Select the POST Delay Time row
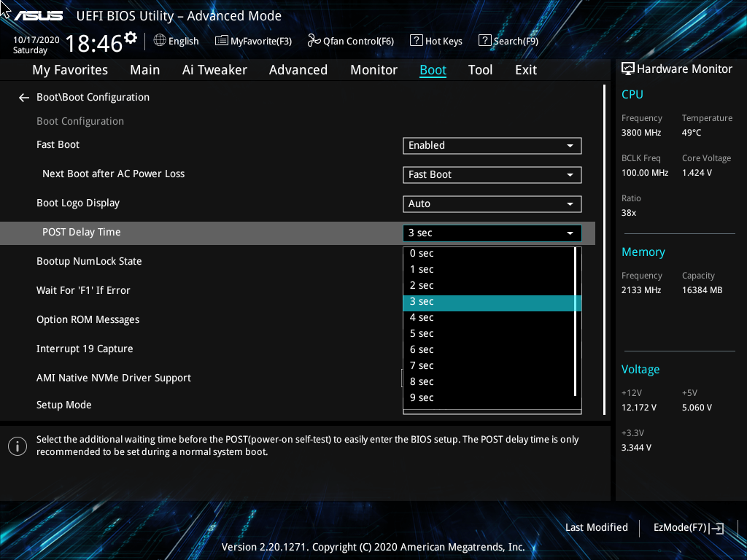This screenshot has width=747, height=560. [298, 233]
